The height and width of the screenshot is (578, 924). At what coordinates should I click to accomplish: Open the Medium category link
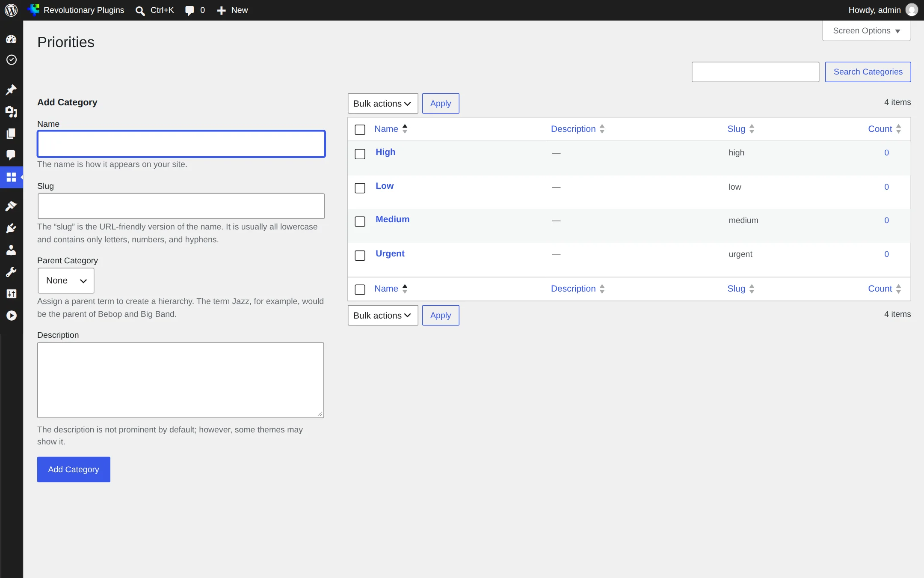click(392, 219)
